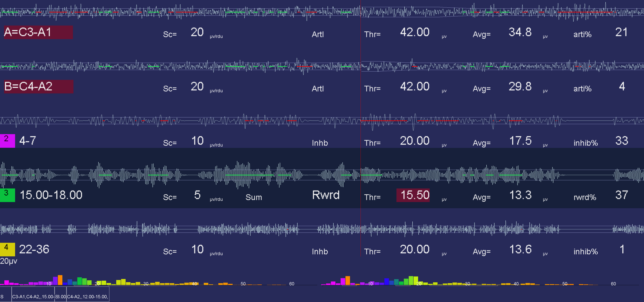Viewport: 644px width, 302px height.
Task: Toggle the Artl setting for channel C3-A1
Action: pyautogui.click(x=318, y=34)
